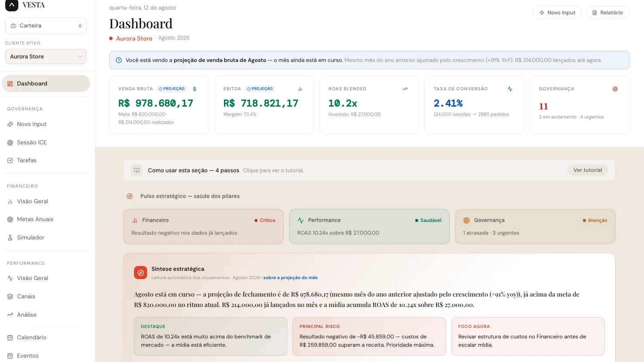This screenshot has width=644, height=362.
Task: Click the R$ 718.821,17 value
Action: pos(261,103)
